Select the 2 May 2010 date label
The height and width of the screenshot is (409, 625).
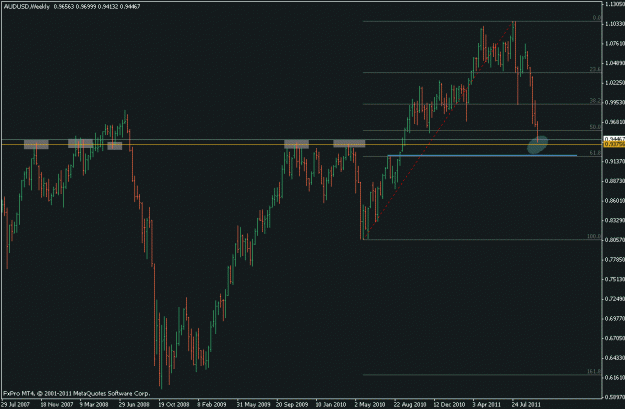coord(370,404)
